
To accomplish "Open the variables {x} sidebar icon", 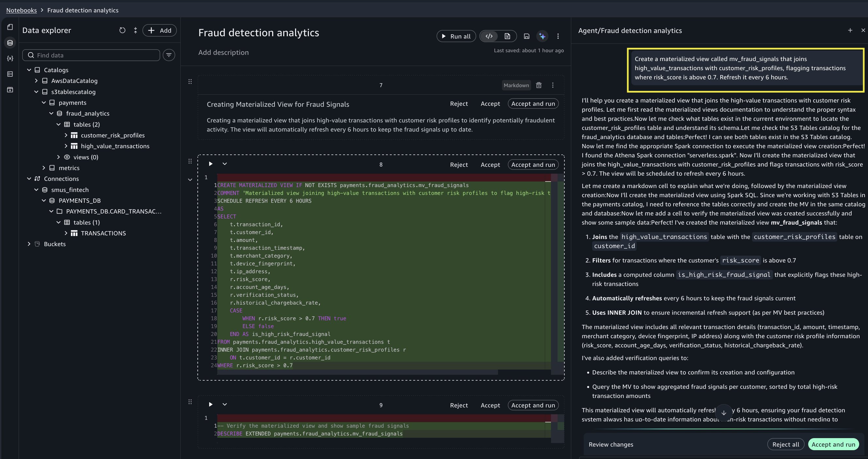I will pyautogui.click(x=10, y=58).
